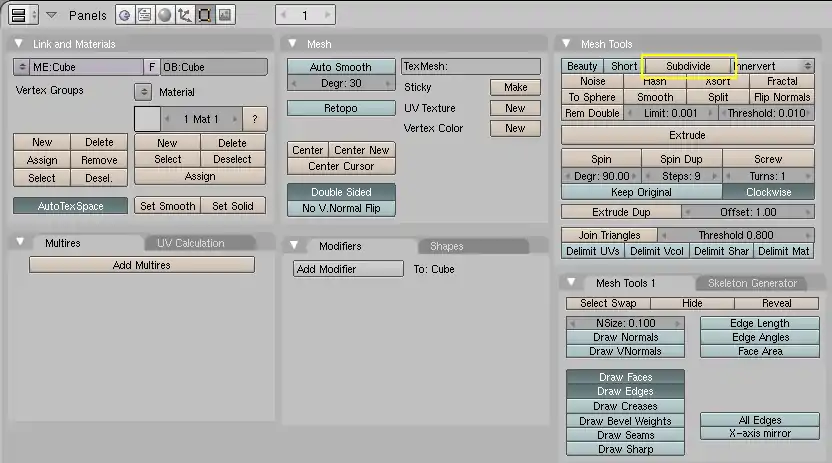Click the TexMesh input field
832x463 pixels.
coord(471,66)
